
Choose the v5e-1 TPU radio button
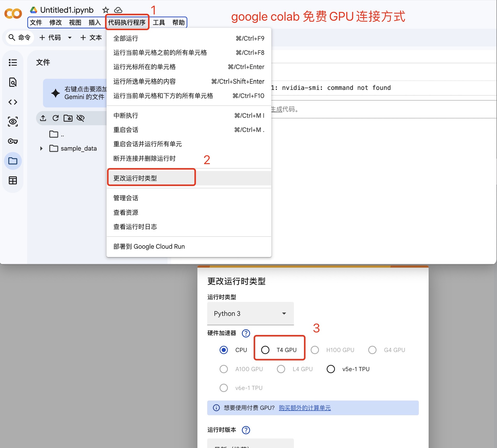pos(331,369)
